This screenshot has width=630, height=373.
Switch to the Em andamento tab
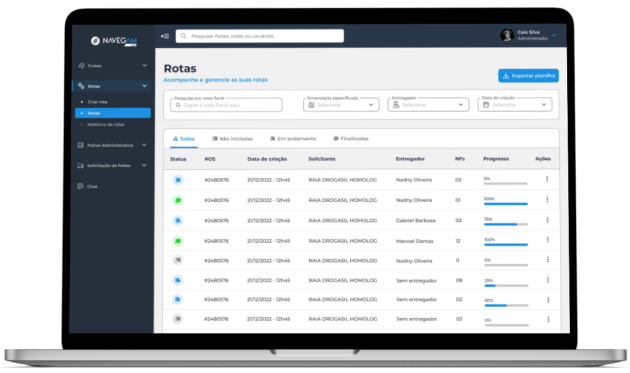pyautogui.click(x=293, y=139)
